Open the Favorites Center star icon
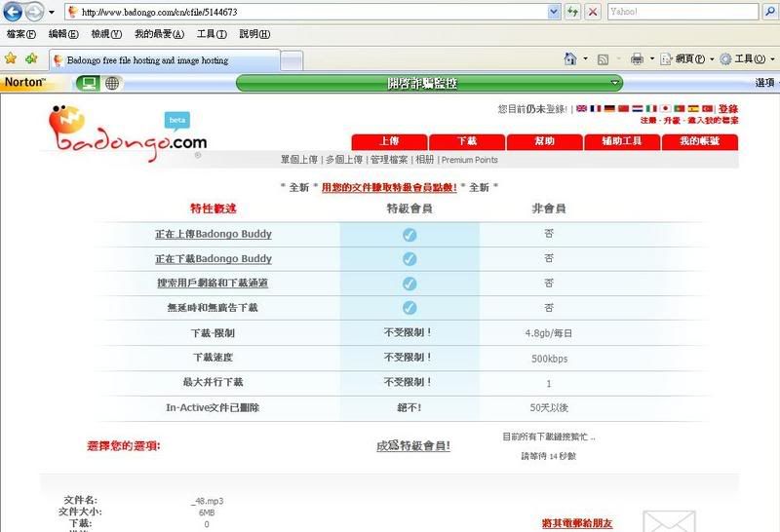This screenshot has height=532, width=780. coord(11,58)
